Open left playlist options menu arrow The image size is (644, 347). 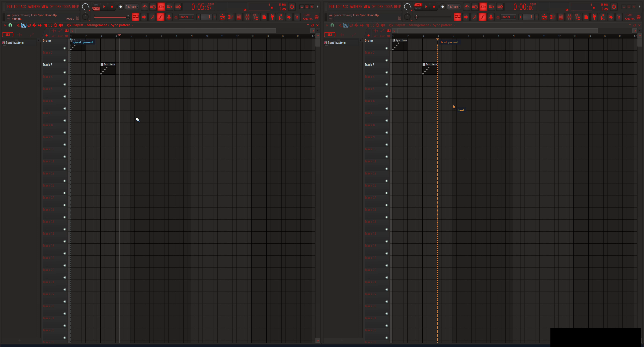tap(5, 25)
